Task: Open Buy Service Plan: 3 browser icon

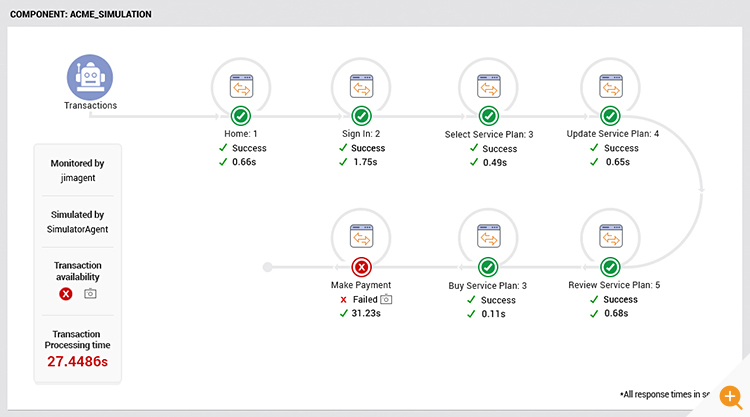Action: click(489, 236)
